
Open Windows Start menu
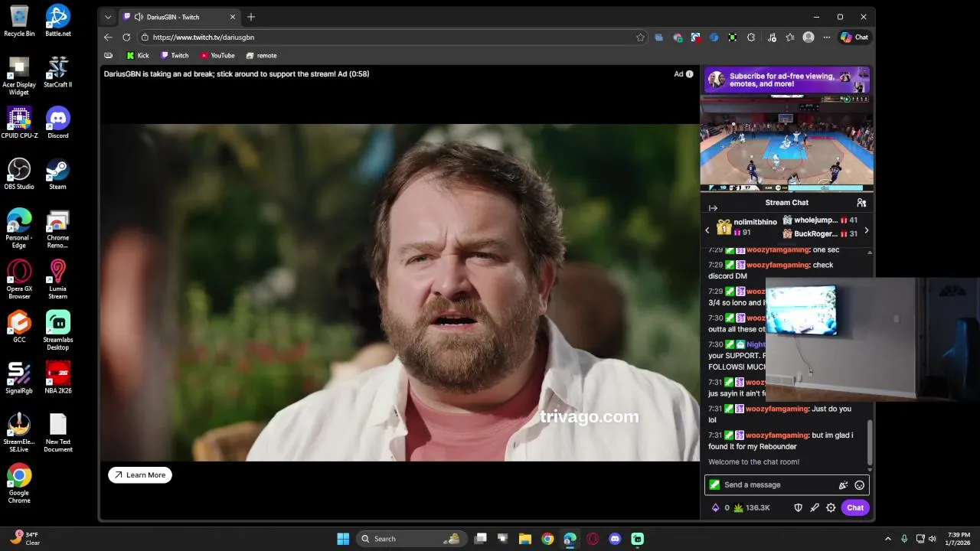coord(343,539)
